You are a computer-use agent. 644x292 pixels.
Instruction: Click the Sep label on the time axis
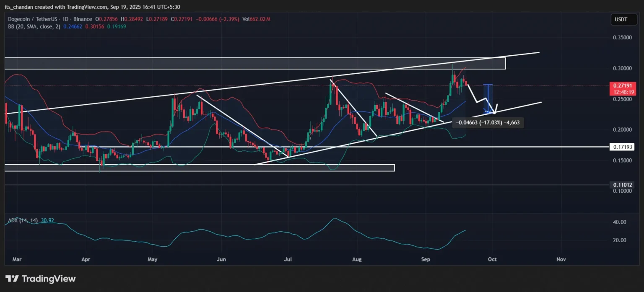click(426, 259)
